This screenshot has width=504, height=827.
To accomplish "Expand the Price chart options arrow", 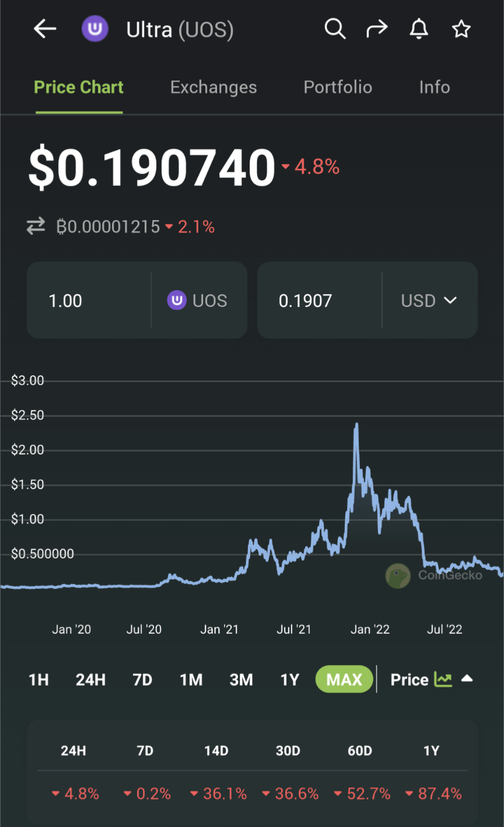I will tap(467, 679).
